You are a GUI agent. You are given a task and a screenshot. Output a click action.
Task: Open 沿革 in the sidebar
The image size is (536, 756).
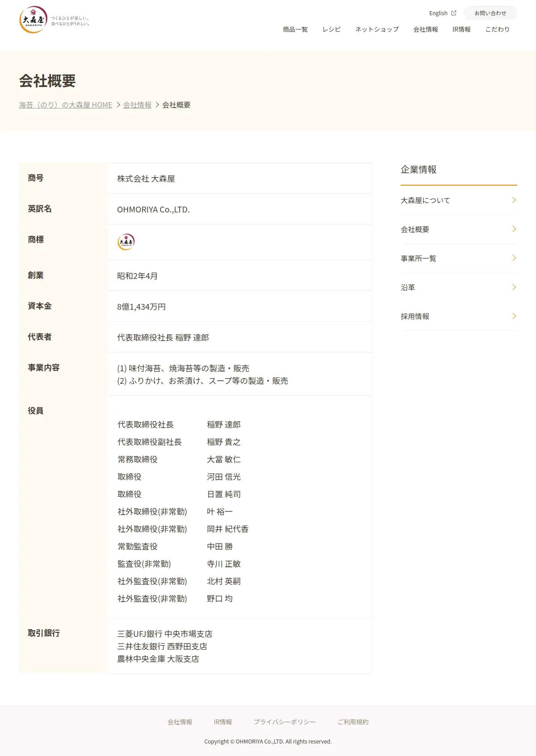tap(459, 287)
